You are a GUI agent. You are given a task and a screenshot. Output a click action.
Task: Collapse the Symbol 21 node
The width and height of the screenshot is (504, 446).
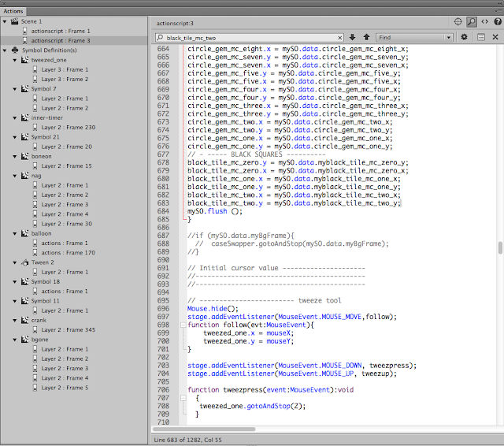coord(15,137)
